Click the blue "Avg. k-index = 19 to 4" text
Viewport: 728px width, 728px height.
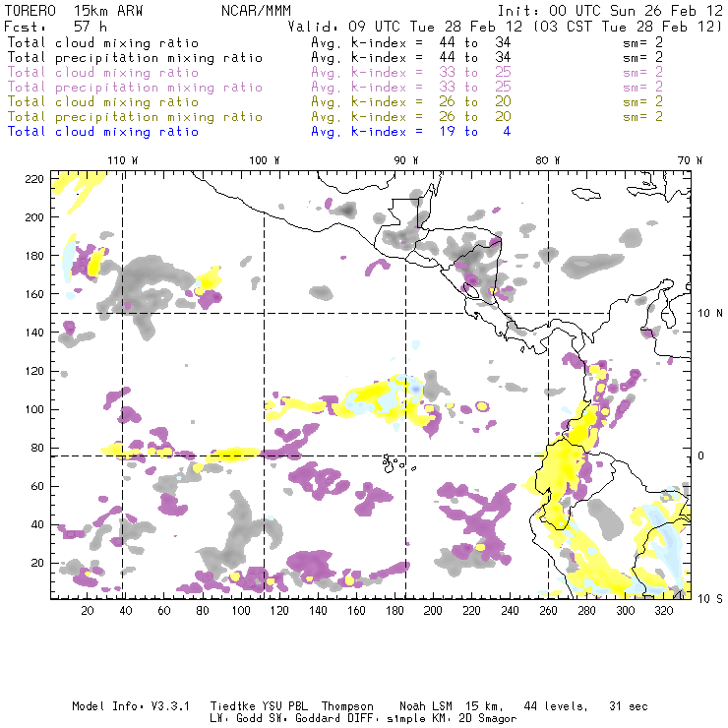pos(411,132)
